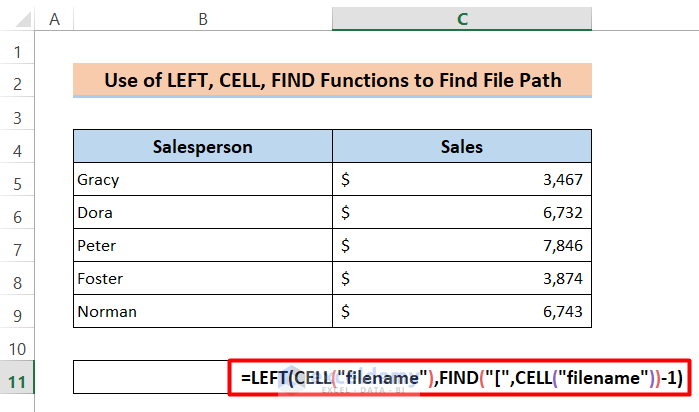Select the Sales header cell

[x=462, y=147]
